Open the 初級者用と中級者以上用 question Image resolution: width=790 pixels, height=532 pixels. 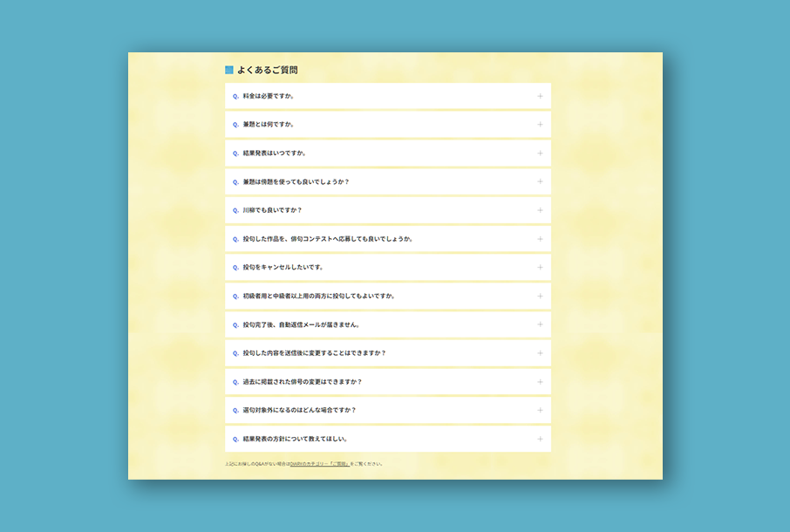318,296
